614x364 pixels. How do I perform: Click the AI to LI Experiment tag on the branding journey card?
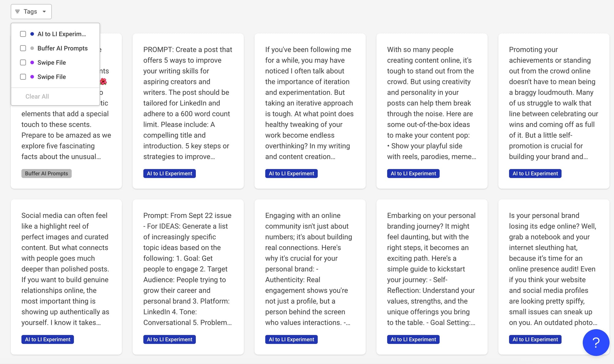tap(413, 339)
